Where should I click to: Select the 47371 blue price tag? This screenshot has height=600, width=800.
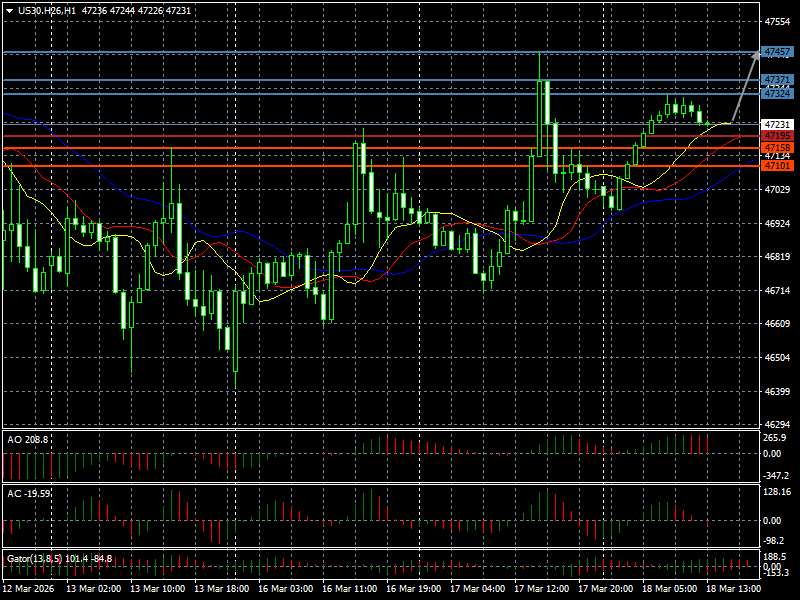pyautogui.click(x=777, y=79)
